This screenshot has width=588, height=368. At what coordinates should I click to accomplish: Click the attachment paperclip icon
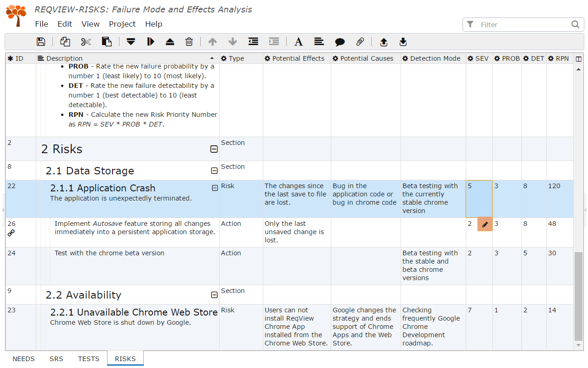click(x=360, y=42)
